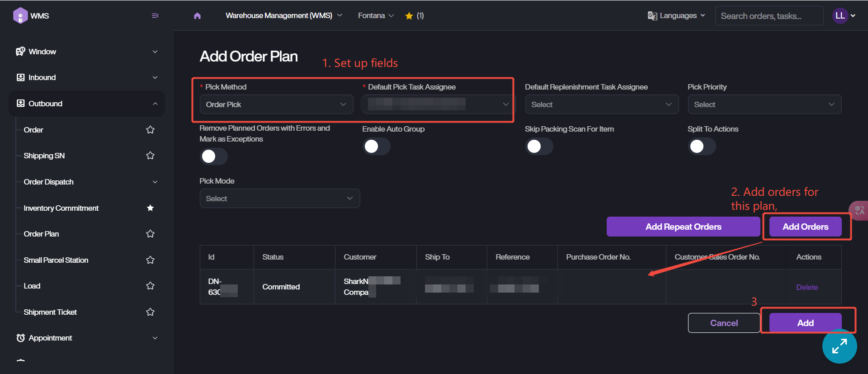Expand the Inbound menu section
868x374 pixels.
pyautogui.click(x=155, y=77)
